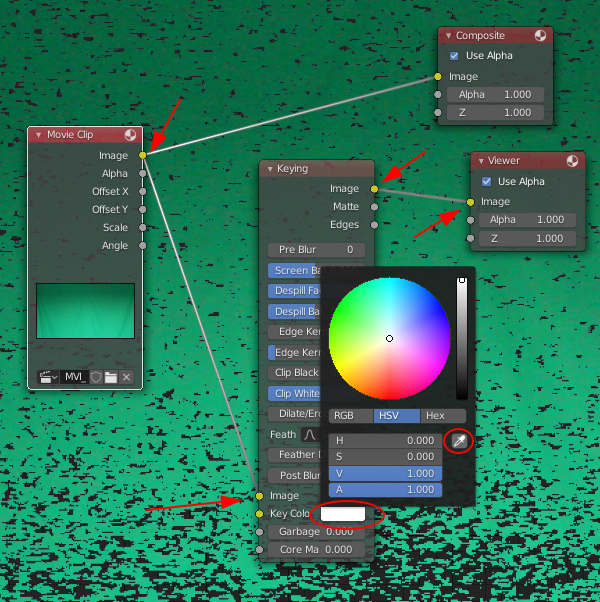The height and width of the screenshot is (602, 600).
Task: Click the Keying node Image output socket
Action: [374, 188]
